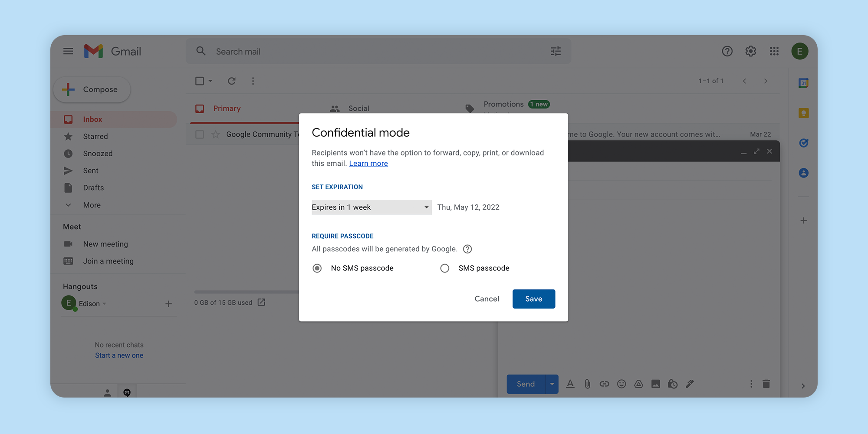Open Hangouts conversations quote icon

(x=127, y=392)
